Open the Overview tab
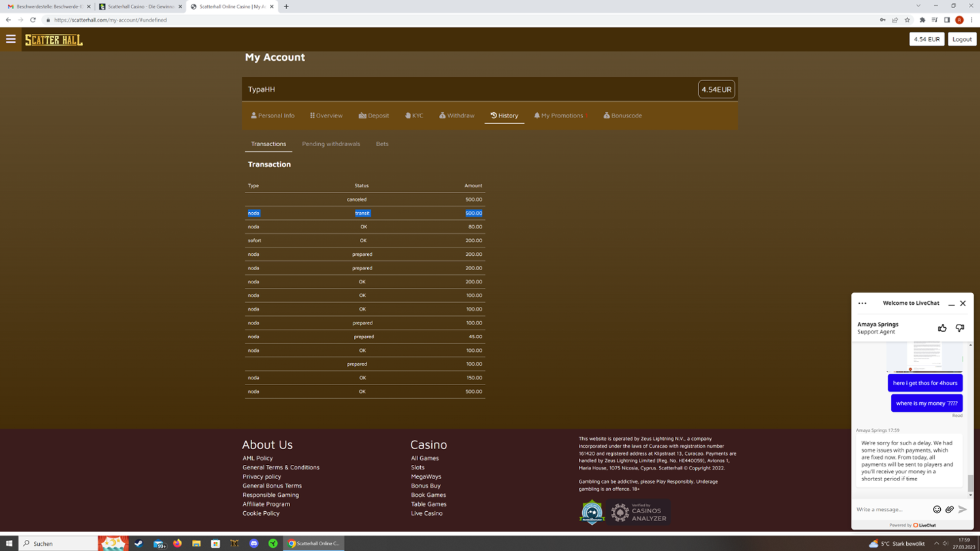 [x=326, y=116]
